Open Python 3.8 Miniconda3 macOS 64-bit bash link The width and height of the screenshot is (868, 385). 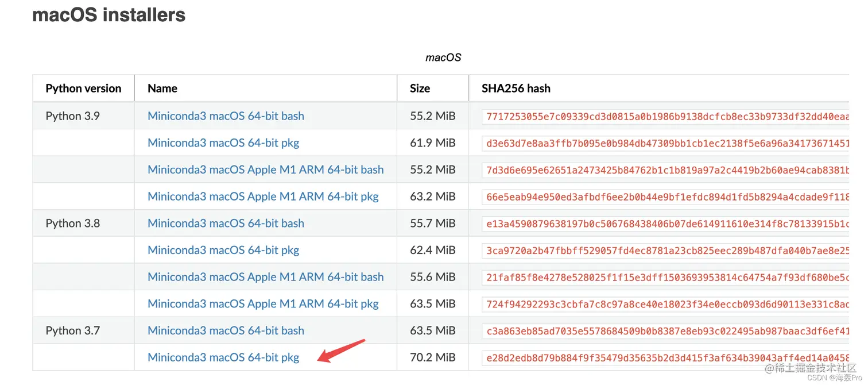pos(226,224)
